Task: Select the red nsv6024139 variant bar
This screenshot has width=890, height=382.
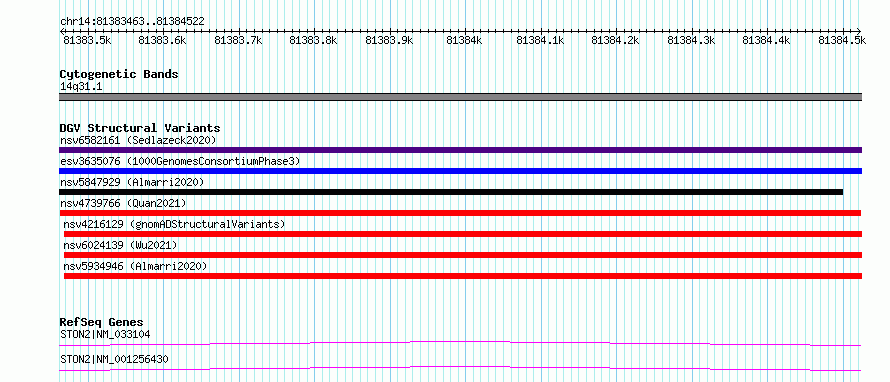Action: pyautogui.click(x=463, y=255)
